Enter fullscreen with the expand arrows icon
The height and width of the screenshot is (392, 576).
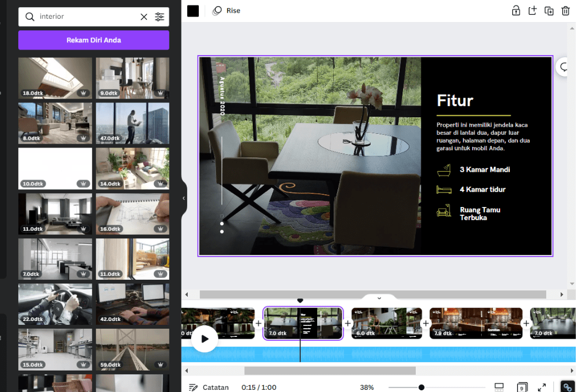pos(541,386)
